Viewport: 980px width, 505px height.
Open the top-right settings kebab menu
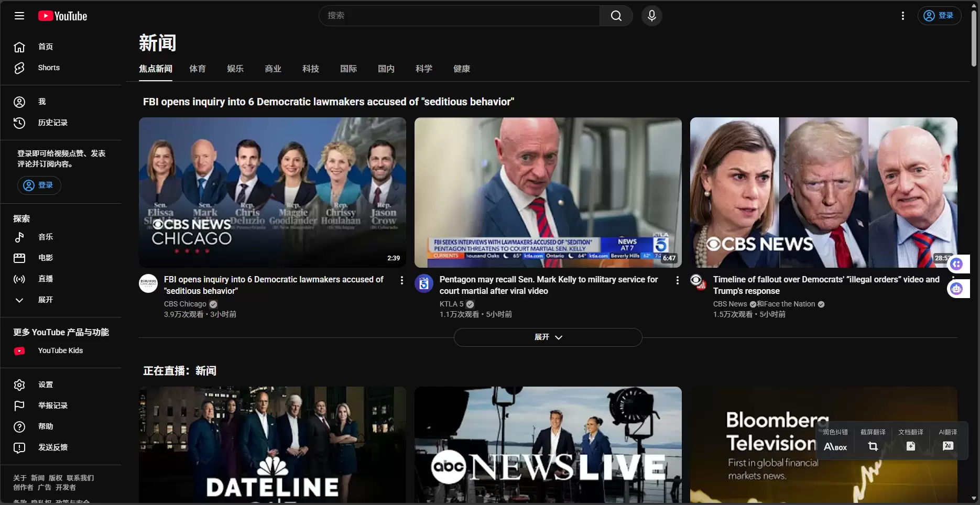(x=902, y=16)
